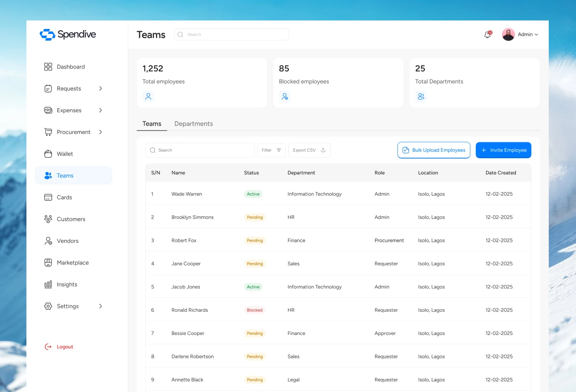This screenshot has width=576, height=392.
Task: Click the Spendive logo
Action: 68,35
